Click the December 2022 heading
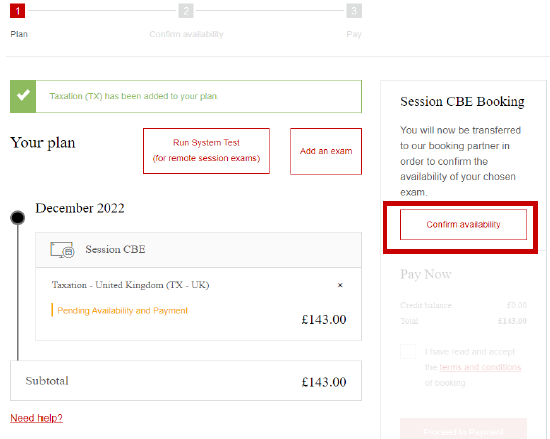This screenshot has height=439, width=550. 80,208
